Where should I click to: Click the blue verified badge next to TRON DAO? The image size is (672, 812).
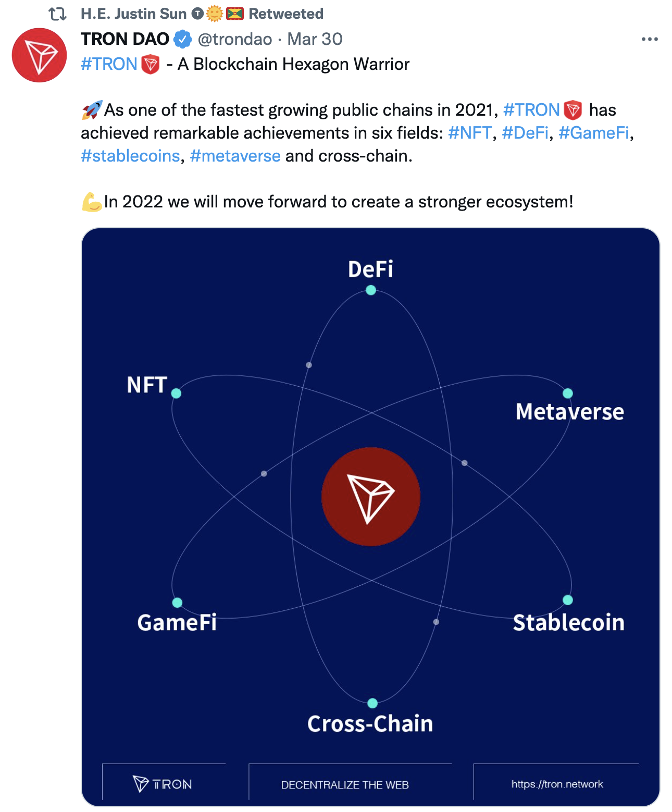tap(183, 39)
